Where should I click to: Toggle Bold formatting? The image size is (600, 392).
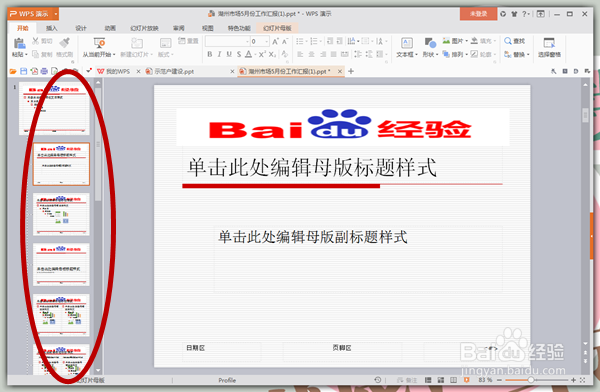click(x=210, y=54)
